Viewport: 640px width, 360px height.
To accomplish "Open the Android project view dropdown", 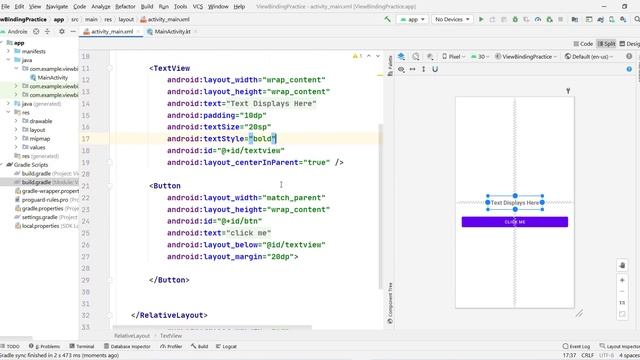I will (x=14, y=31).
